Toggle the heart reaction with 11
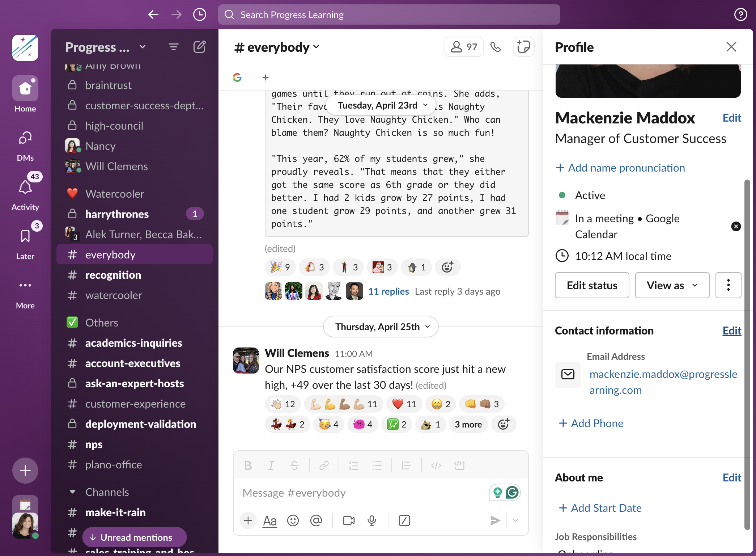This screenshot has width=756, height=556. 404,404
